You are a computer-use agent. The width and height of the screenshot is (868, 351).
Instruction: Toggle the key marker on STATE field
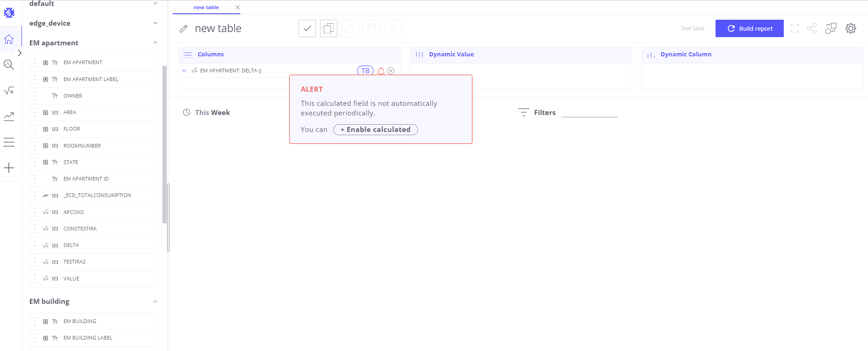tap(45, 162)
